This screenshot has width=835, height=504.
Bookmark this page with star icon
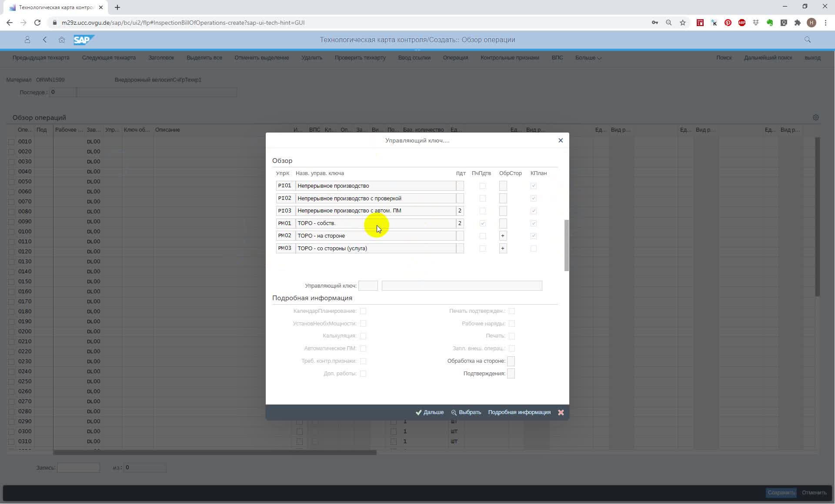pos(683,23)
